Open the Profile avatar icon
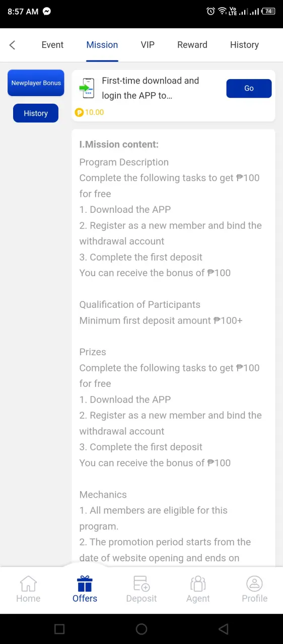283x644 pixels. tap(254, 584)
